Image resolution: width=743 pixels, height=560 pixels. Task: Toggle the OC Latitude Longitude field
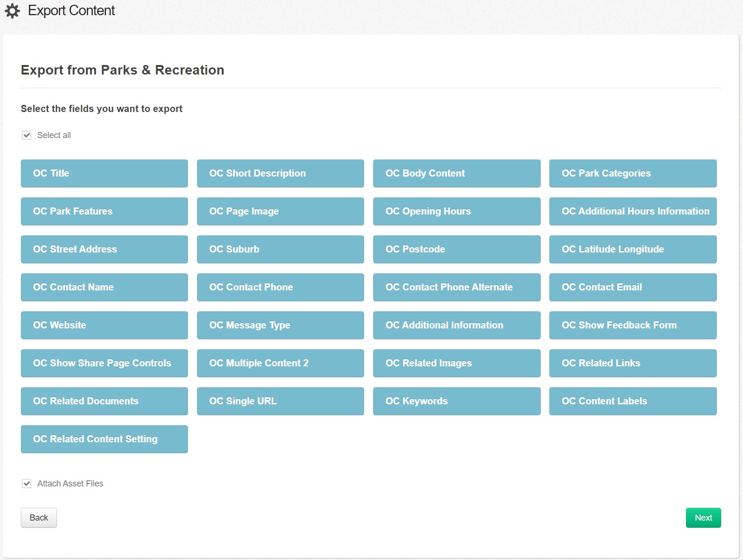click(633, 249)
